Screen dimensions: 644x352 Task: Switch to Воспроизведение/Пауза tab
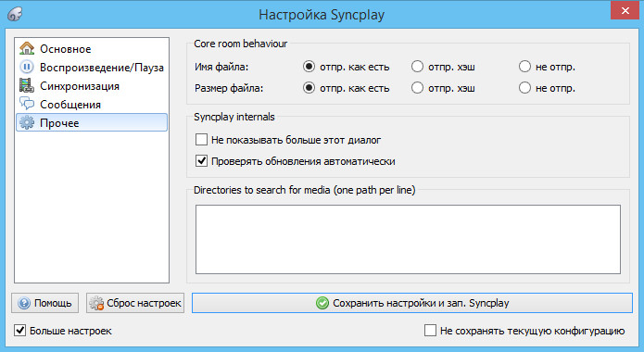point(92,67)
